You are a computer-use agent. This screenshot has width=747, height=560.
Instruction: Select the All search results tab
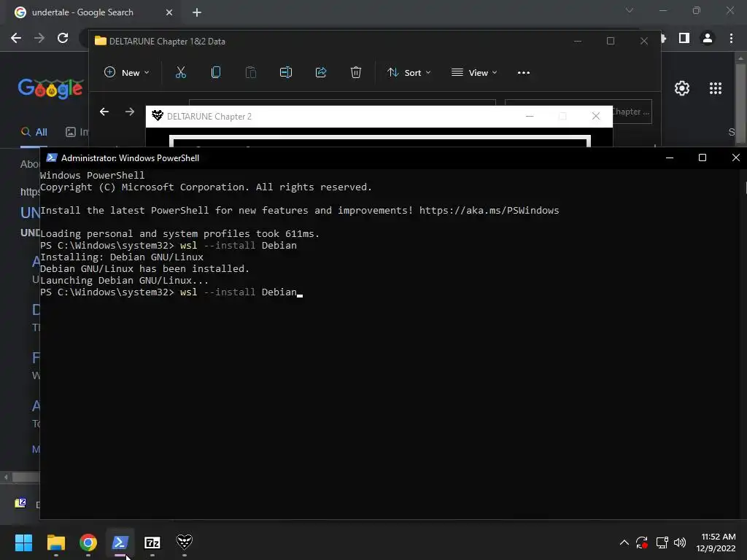(x=34, y=132)
